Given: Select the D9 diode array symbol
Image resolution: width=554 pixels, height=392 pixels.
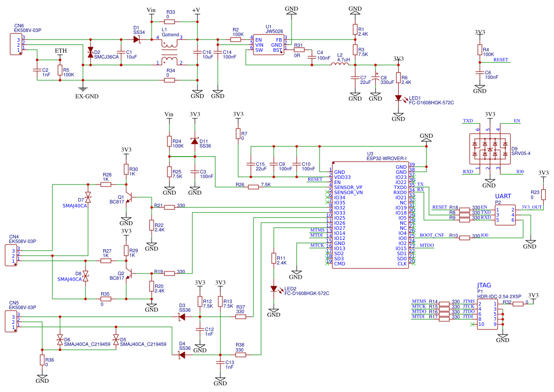Looking at the screenshot, I should pos(490,148).
